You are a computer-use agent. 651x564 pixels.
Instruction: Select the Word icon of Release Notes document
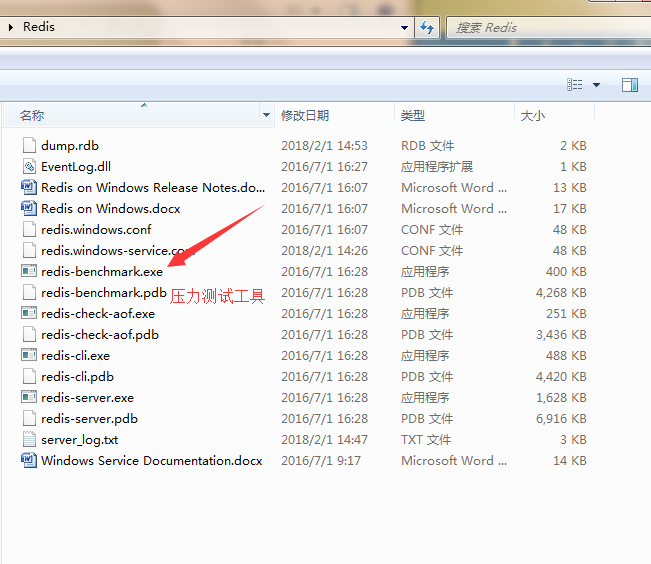click(x=29, y=187)
